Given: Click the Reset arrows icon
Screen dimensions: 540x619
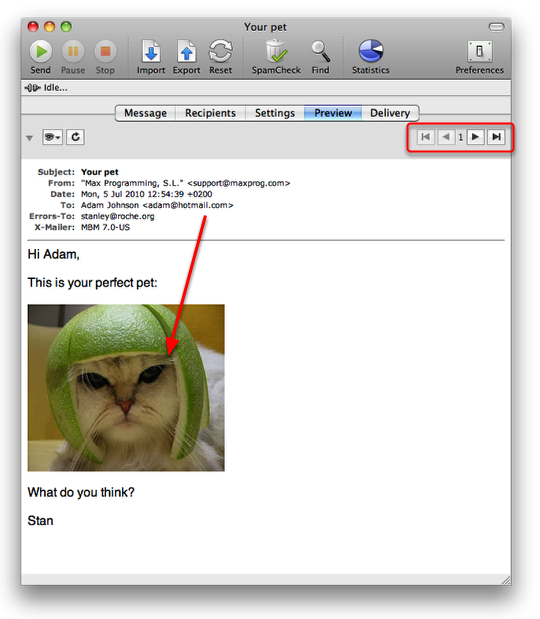Looking at the screenshot, I should tap(220, 51).
